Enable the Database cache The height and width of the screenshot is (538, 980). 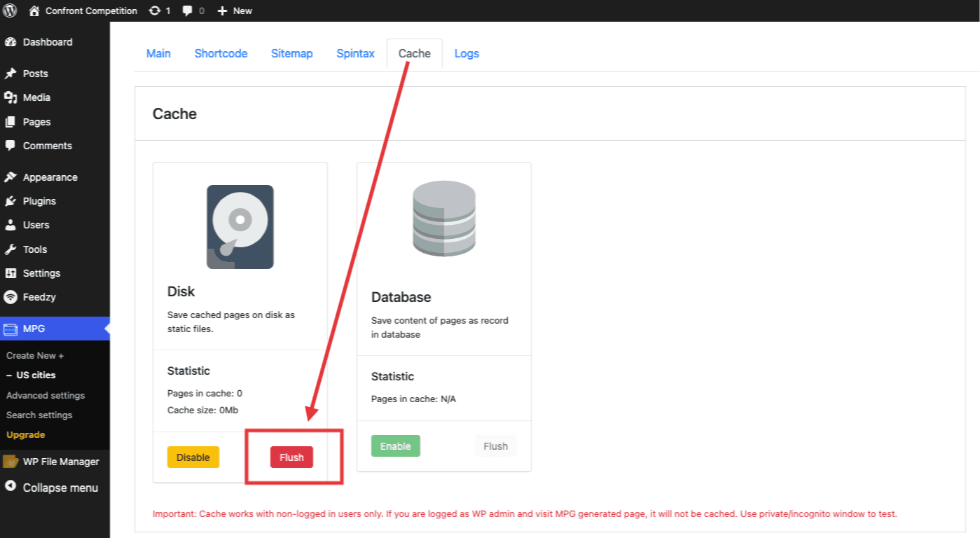395,446
